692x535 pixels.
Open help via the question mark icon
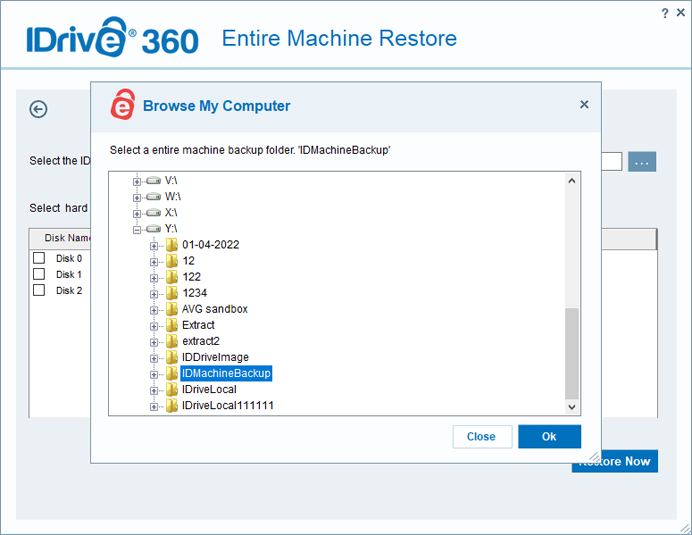click(665, 14)
